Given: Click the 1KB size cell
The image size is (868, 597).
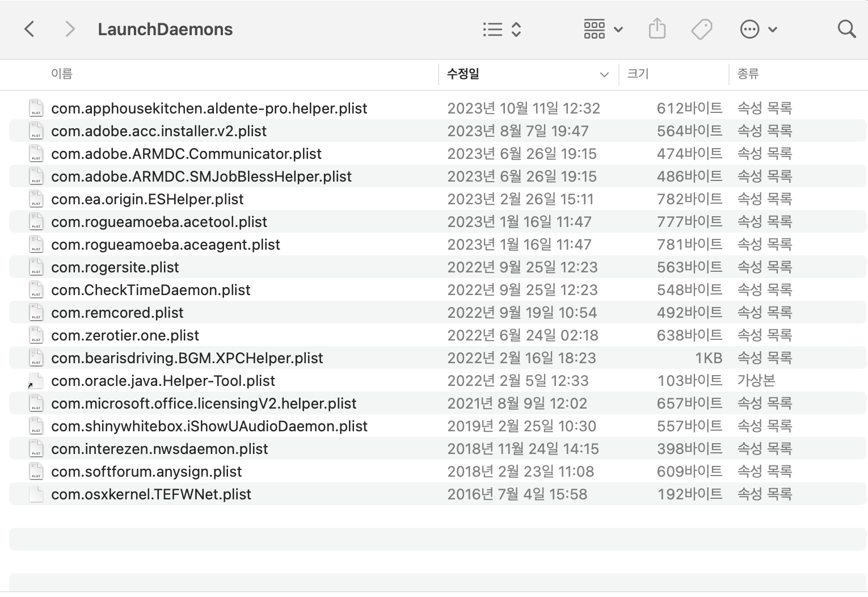Looking at the screenshot, I should 709,358.
